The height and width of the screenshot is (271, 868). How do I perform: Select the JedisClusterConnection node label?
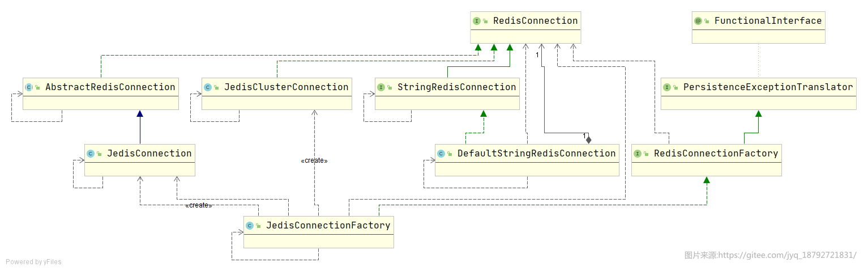(x=286, y=87)
